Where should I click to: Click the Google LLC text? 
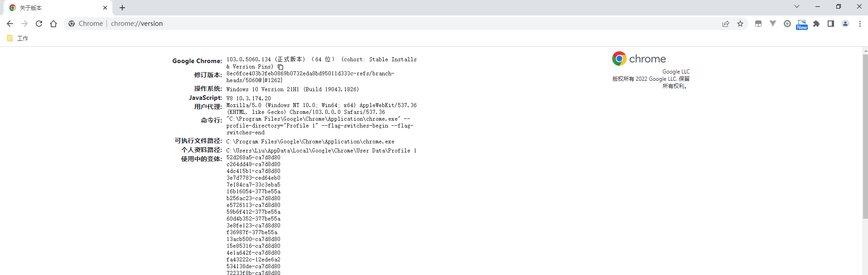676,72
